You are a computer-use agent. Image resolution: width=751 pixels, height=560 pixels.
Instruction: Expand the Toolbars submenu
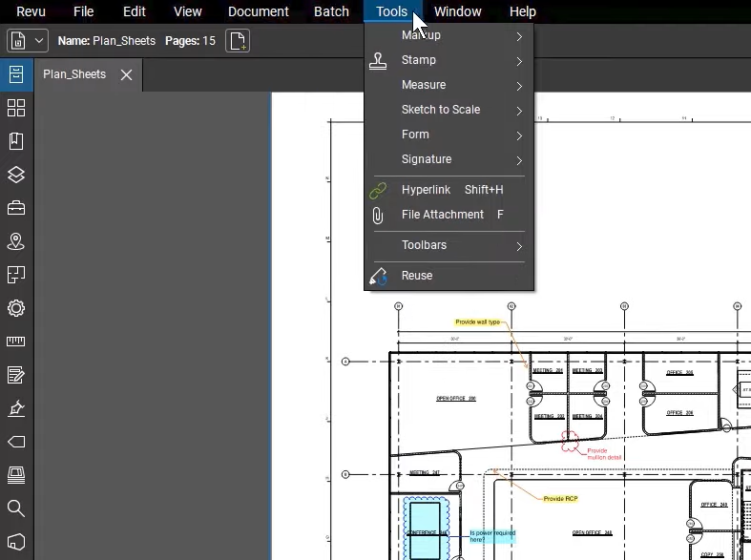449,245
